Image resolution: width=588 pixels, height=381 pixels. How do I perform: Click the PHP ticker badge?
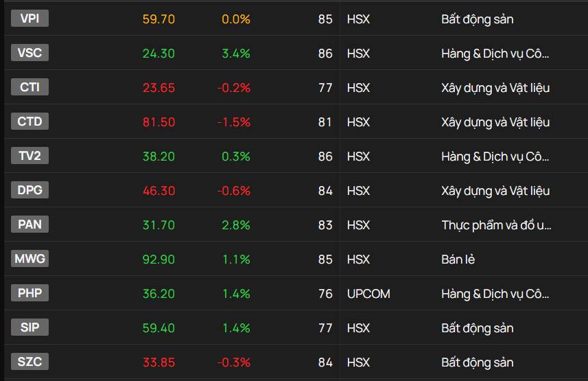click(x=30, y=293)
